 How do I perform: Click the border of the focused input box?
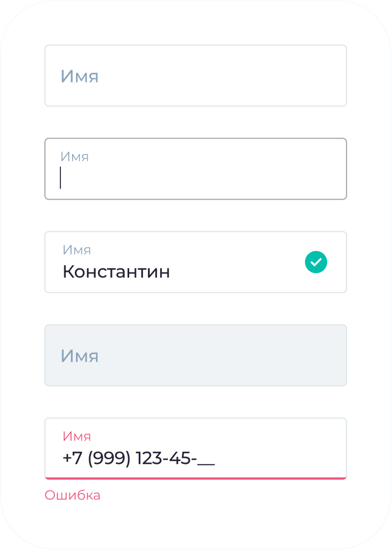(195, 138)
